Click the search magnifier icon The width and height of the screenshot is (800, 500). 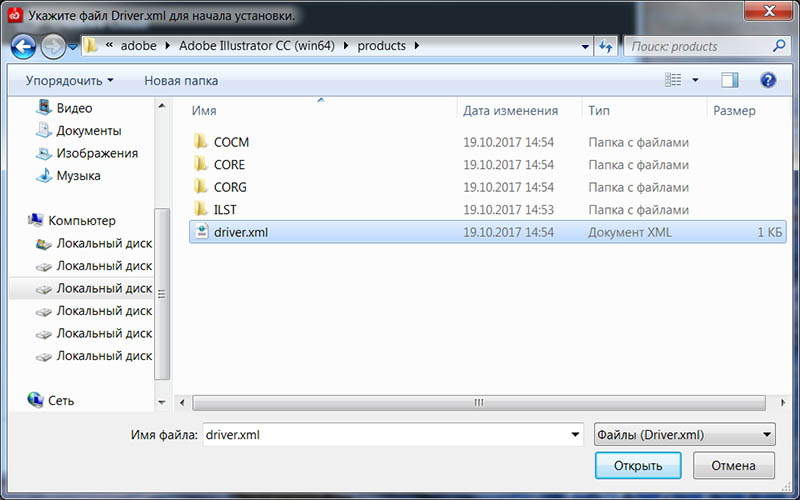coord(779,46)
